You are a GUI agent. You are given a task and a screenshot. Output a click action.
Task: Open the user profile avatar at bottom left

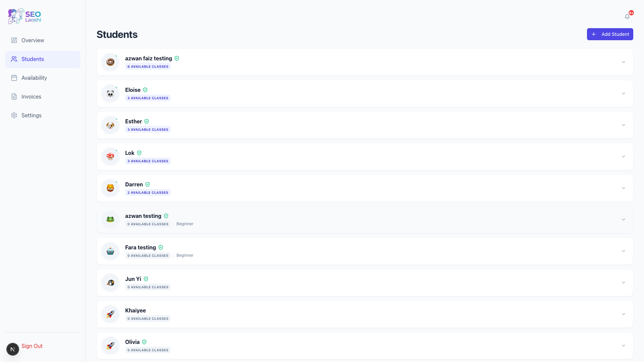coord(13,349)
